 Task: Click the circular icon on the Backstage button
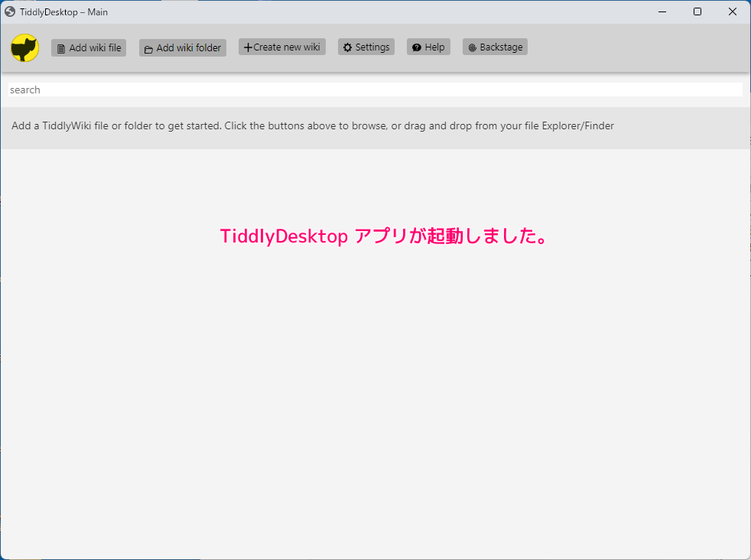(471, 47)
